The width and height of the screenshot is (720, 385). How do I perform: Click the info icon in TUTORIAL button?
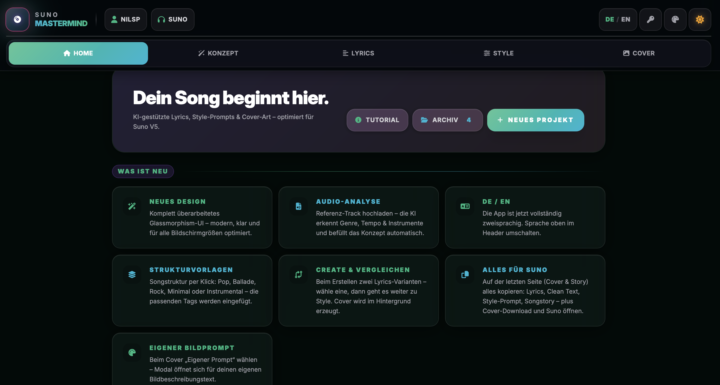(358, 120)
